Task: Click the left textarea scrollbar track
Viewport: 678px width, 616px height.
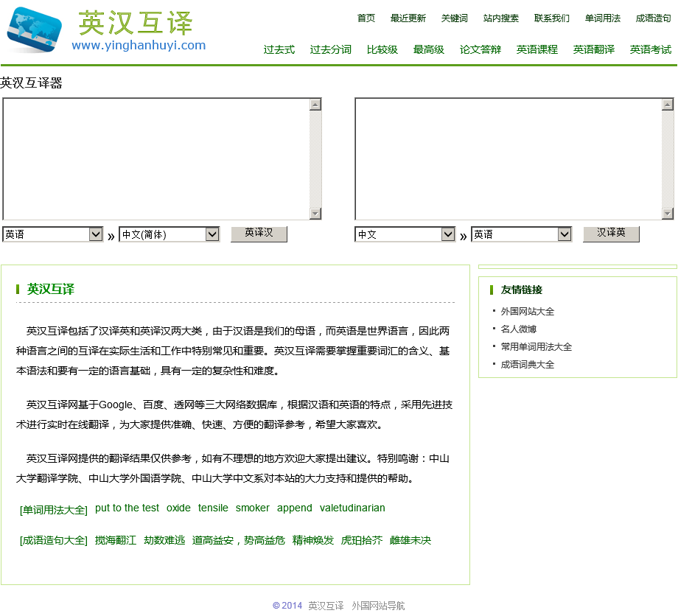Action: click(x=315, y=159)
